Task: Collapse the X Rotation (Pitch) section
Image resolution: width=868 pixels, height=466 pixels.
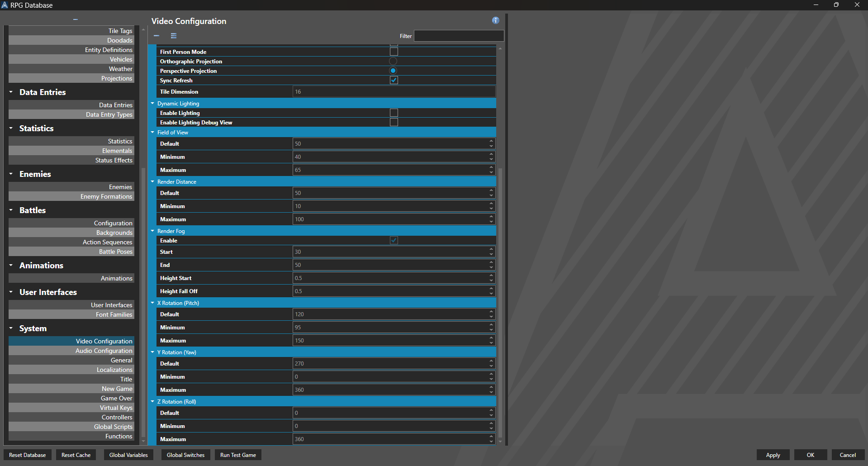Action: (152, 303)
